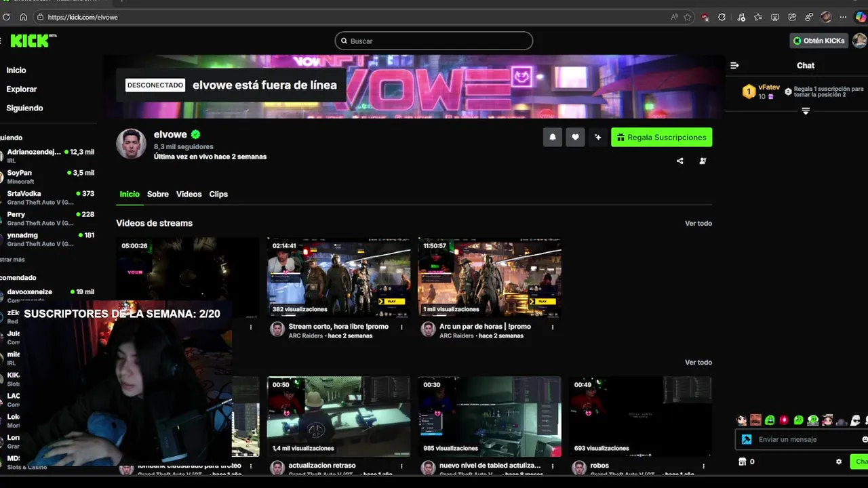
Task: Click the Kick logo
Action: click(x=33, y=41)
